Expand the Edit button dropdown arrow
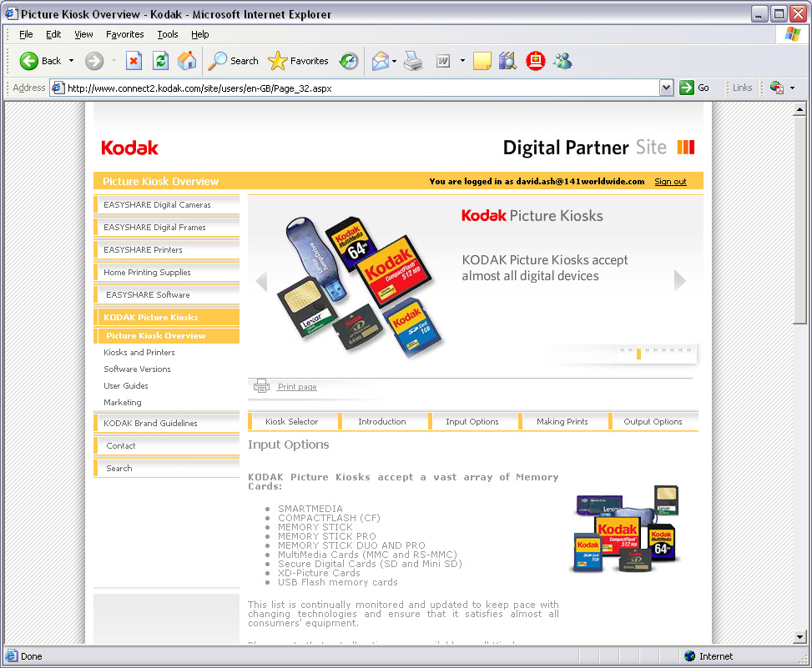This screenshot has height=668, width=812. pyautogui.click(x=462, y=61)
